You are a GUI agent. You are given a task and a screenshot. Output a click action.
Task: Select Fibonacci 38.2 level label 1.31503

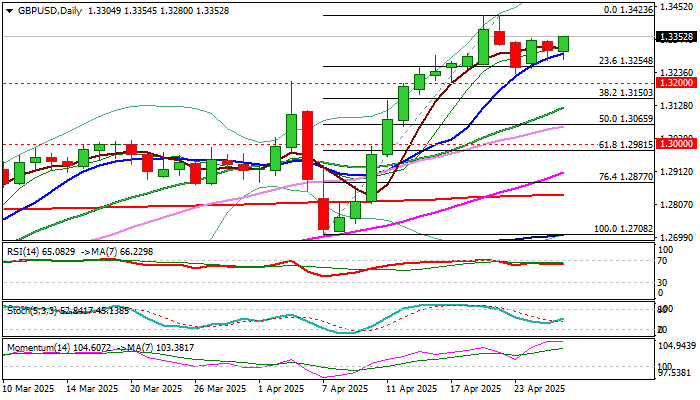[x=626, y=93]
